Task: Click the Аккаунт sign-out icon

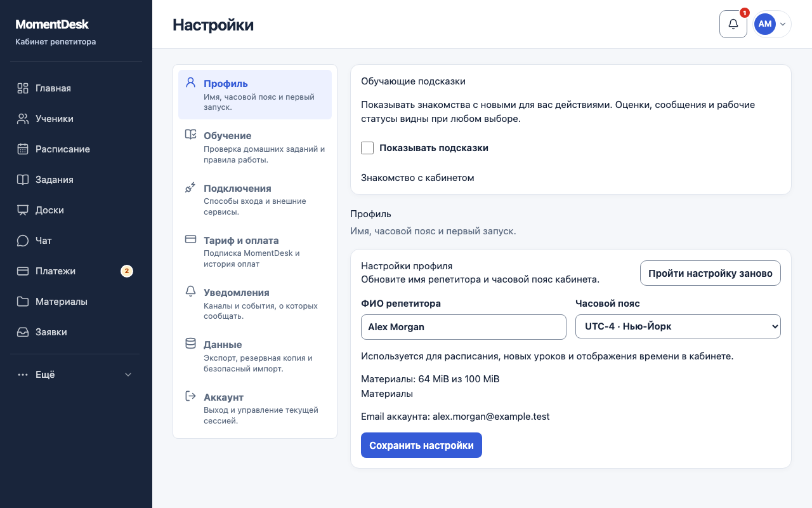Action: pyautogui.click(x=190, y=396)
